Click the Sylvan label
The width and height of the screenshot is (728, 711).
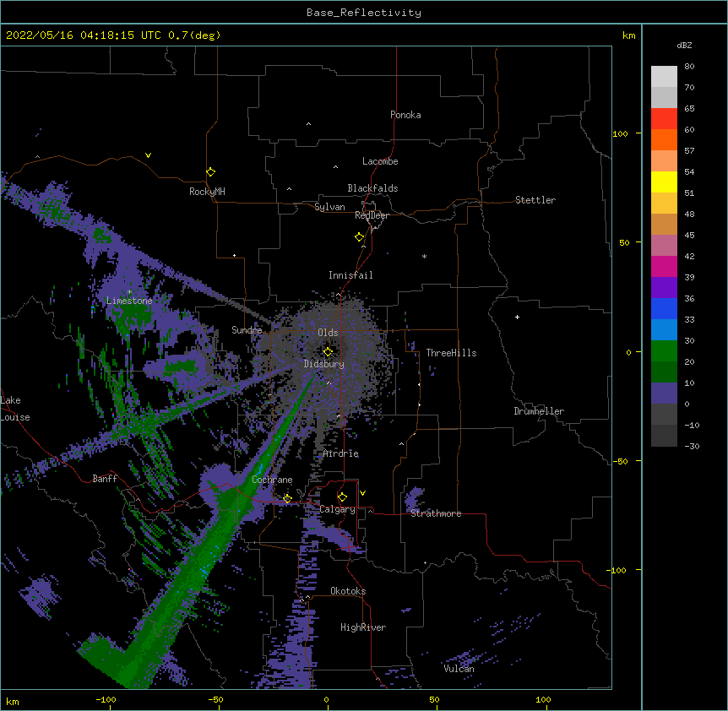[329, 207]
